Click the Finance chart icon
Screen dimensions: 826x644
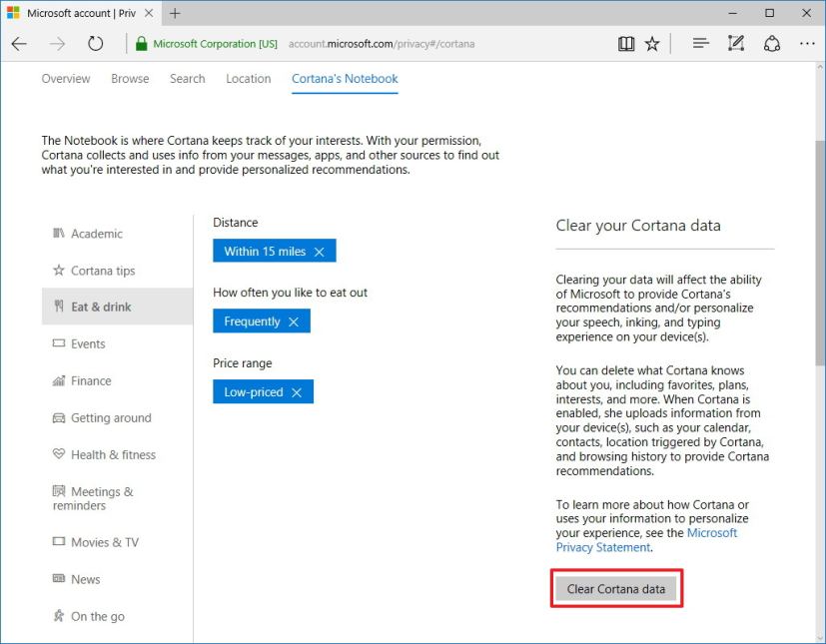(59, 380)
